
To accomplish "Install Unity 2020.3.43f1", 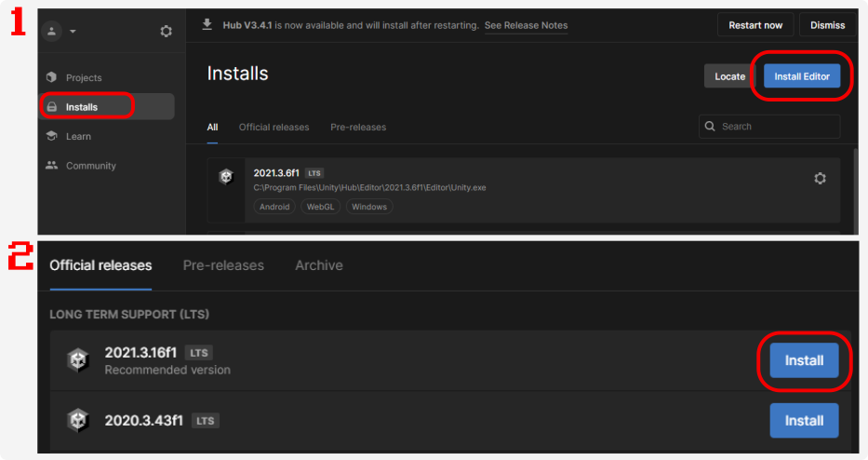I will [804, 421].
